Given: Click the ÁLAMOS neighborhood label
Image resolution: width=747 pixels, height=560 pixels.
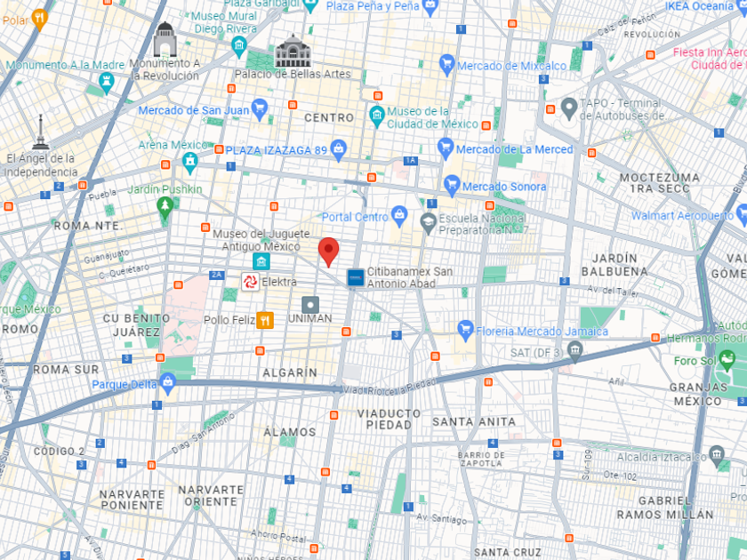Looking at the screenshot, I should coord(290,432).
